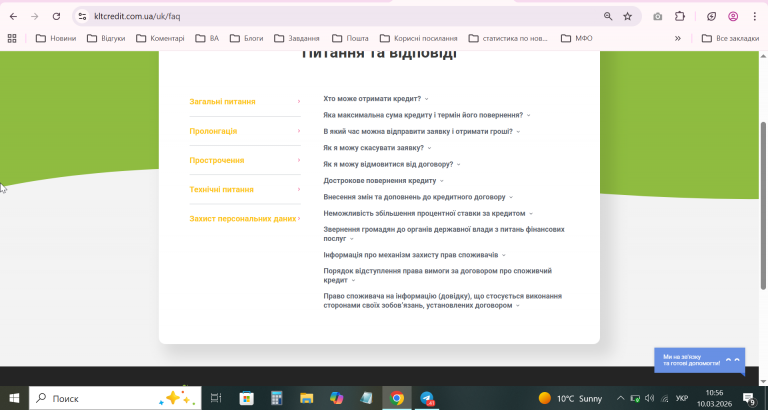
Task: Switch the УКР keyboard language
Action: click(x=682, y=398)
